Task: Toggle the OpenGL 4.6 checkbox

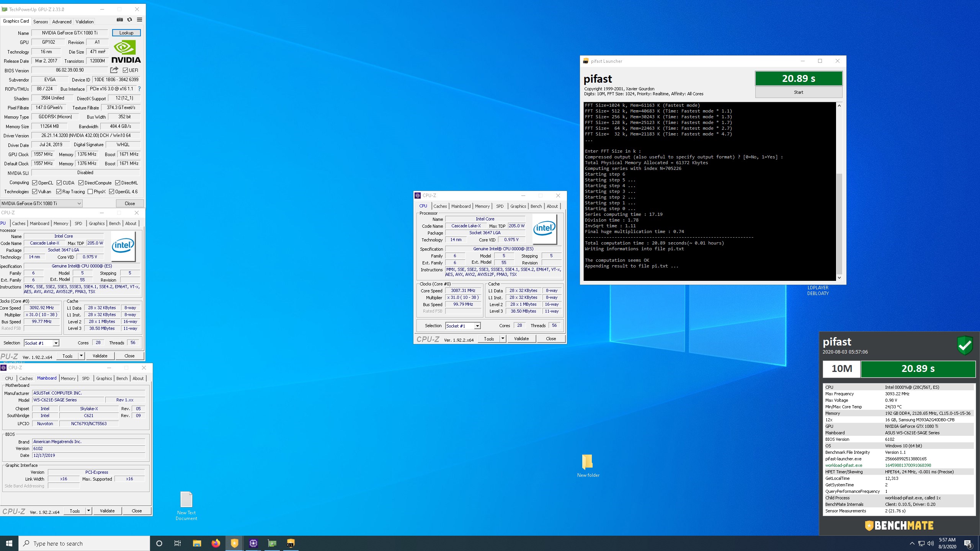Action: tap(112, 192)
